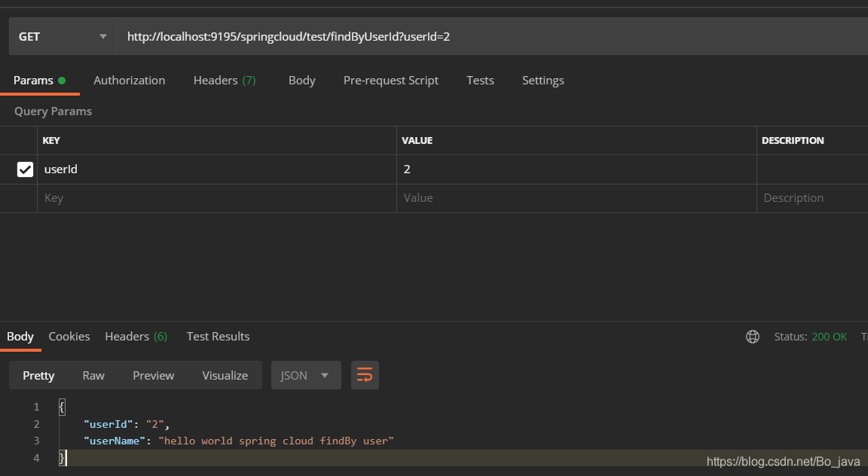Click the Query Params heading

click(53, 111)
